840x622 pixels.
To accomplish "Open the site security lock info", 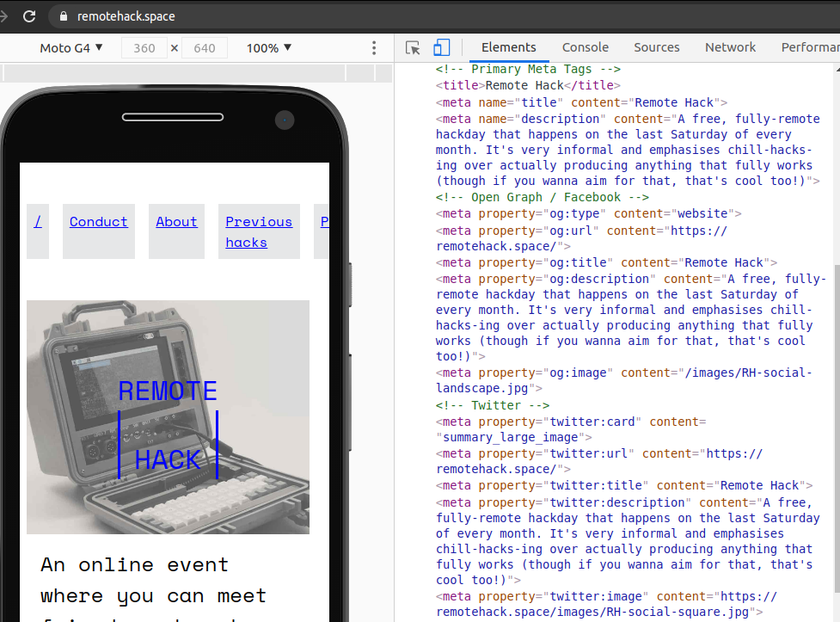I will [x=62, y=15].
